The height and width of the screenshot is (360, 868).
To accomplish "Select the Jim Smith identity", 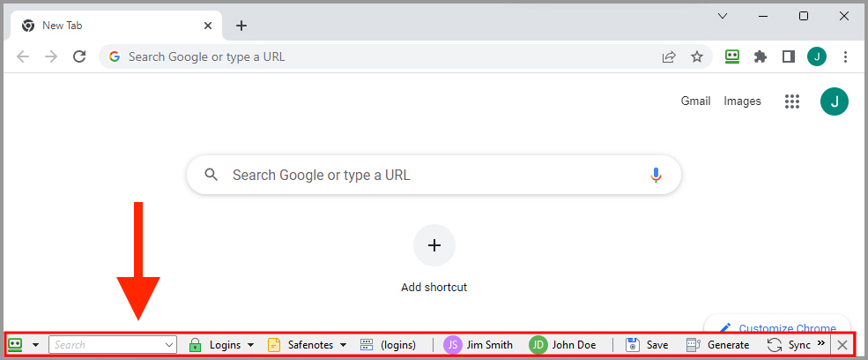I will 479,345.
